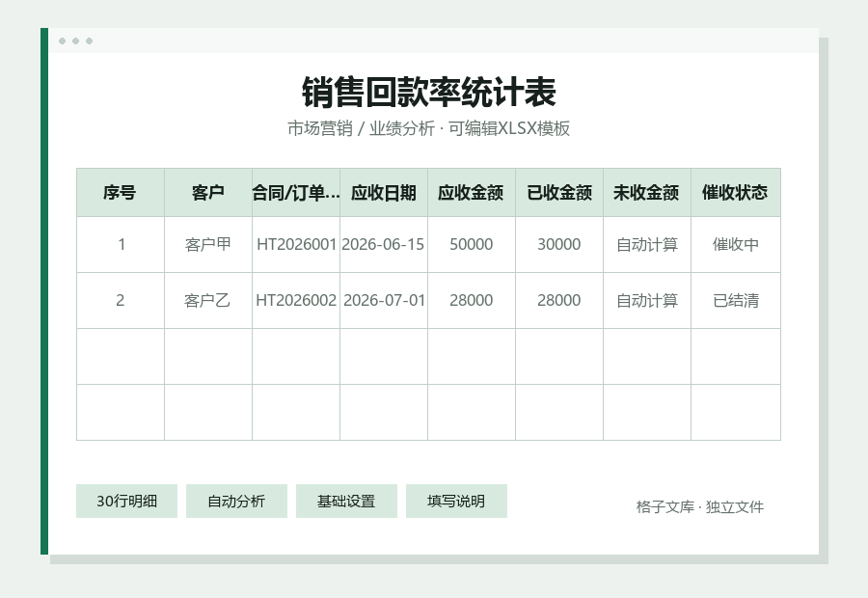
Task: Select the HT2026002 contract cell
Action: coord(296,301)
